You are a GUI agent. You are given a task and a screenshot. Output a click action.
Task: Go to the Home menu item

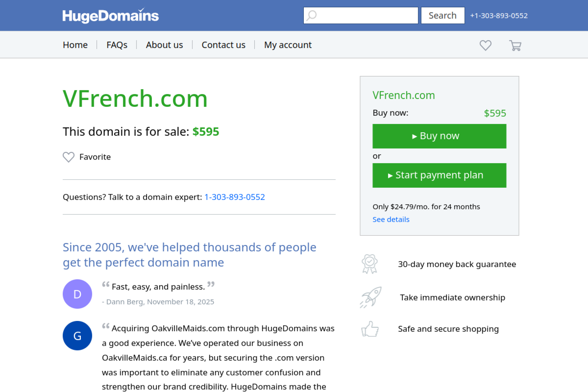(x=75, y=45)
